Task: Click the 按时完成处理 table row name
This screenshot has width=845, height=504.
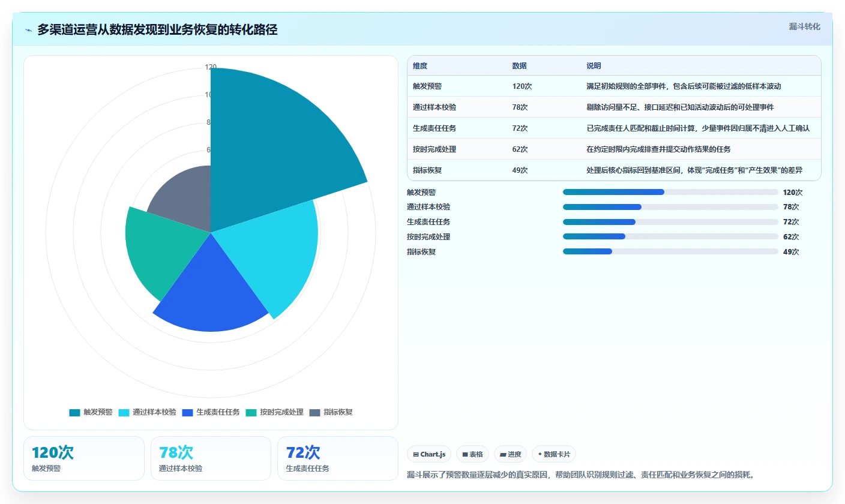Action: 435,149
